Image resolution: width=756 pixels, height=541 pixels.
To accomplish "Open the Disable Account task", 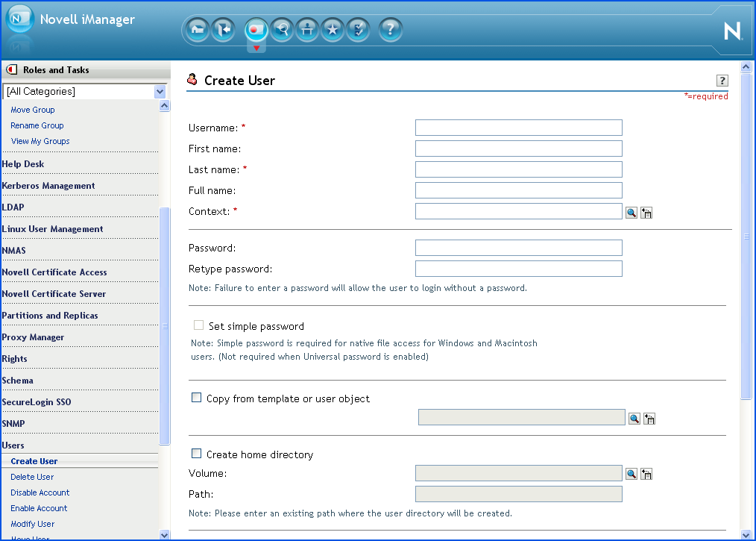I will (x=40, y=492).
